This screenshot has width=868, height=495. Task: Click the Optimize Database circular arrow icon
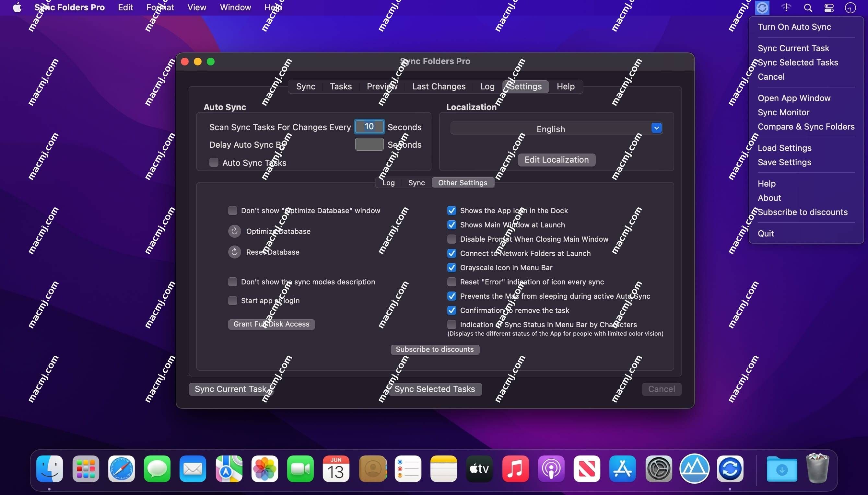(x=234, y=232)
